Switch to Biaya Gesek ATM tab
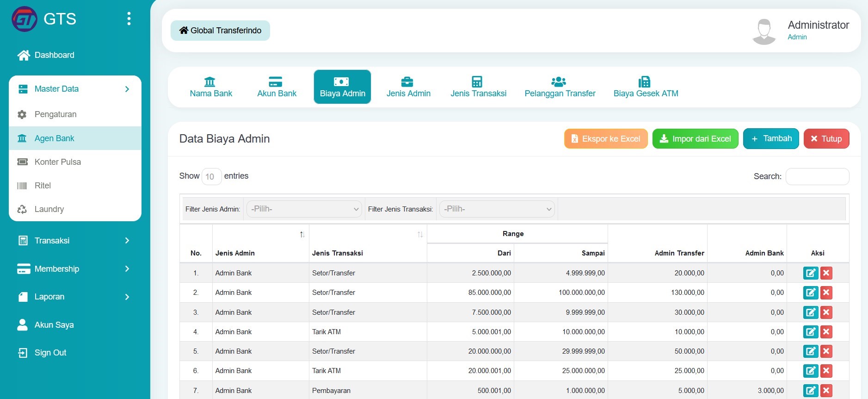868x399 pixels. coord(646,87)
